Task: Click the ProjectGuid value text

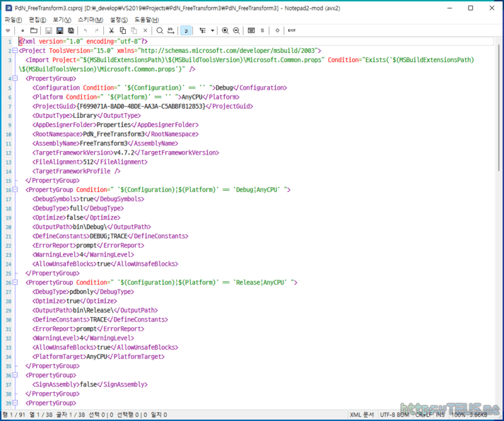Action: click(141, 106)
